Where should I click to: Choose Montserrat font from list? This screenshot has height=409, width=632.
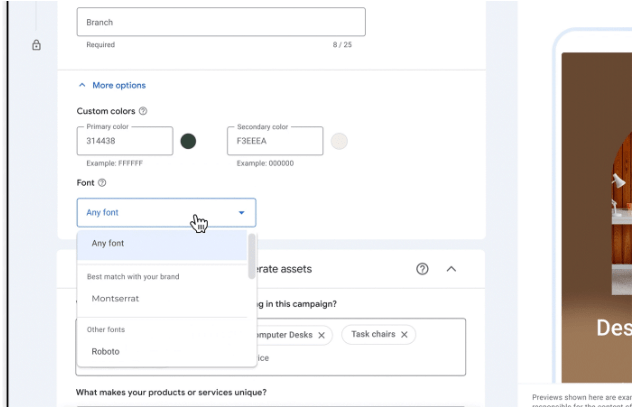click(162, 299)
